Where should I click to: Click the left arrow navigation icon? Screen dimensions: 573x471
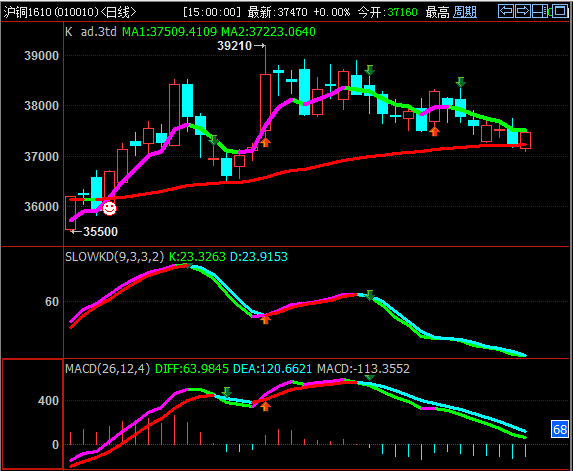[x=506, y=11]
